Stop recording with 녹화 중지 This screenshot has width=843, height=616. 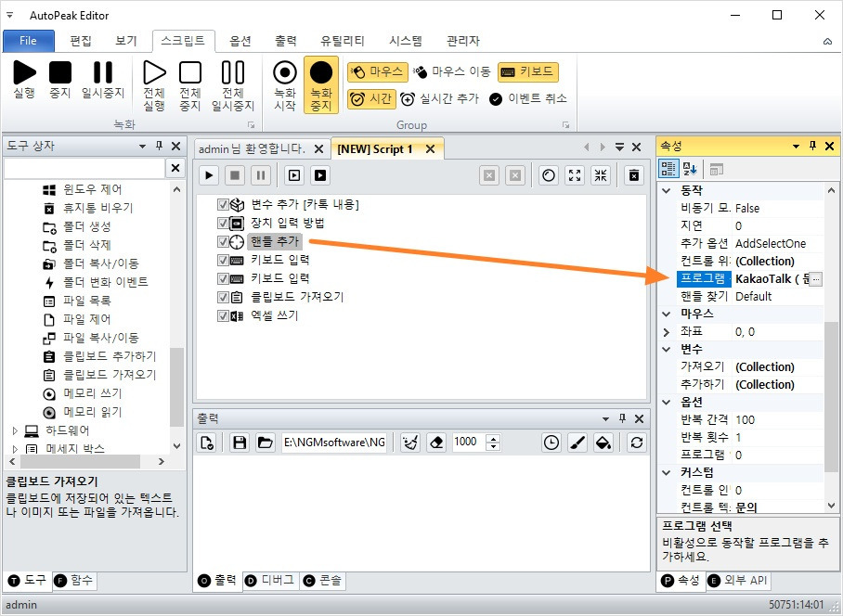321,84
